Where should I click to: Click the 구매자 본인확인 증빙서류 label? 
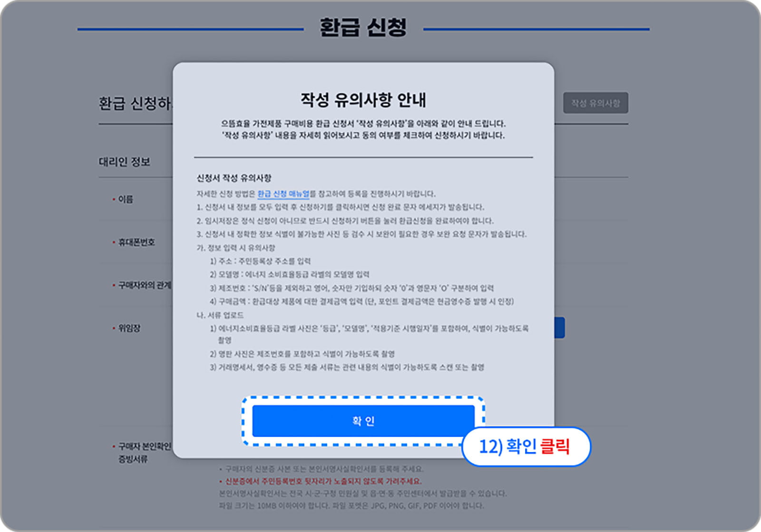(144, 452)
